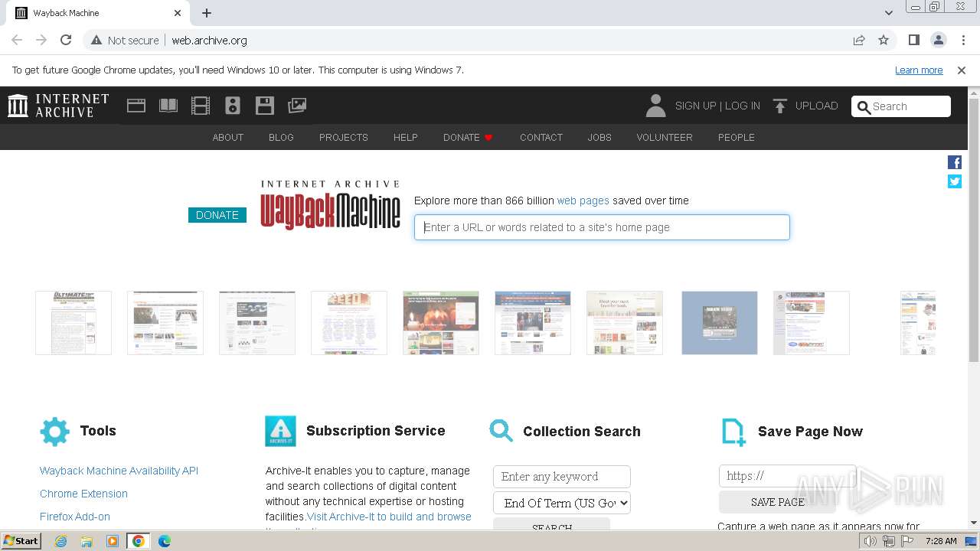Image resolution: width=980 pixels, height=551 pixels.
Task: Open Chrome three-dot menu
Action: coord(963,40)
